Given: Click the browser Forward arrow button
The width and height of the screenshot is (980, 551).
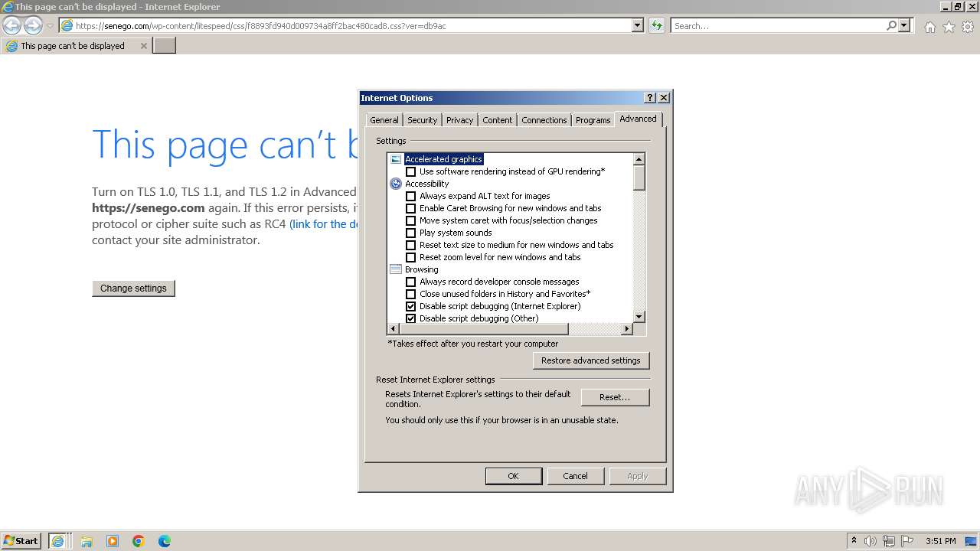Looking at the screenshot, I should [x=33, y=25].
